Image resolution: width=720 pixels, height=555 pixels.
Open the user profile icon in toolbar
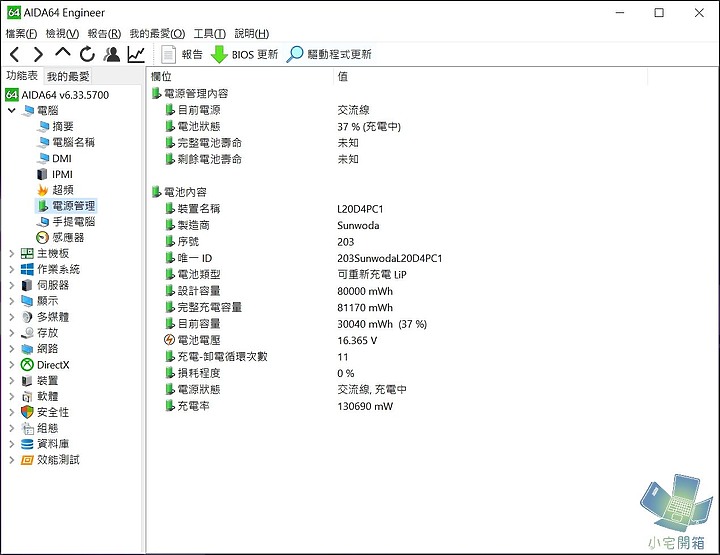click(x=112, y=54)
